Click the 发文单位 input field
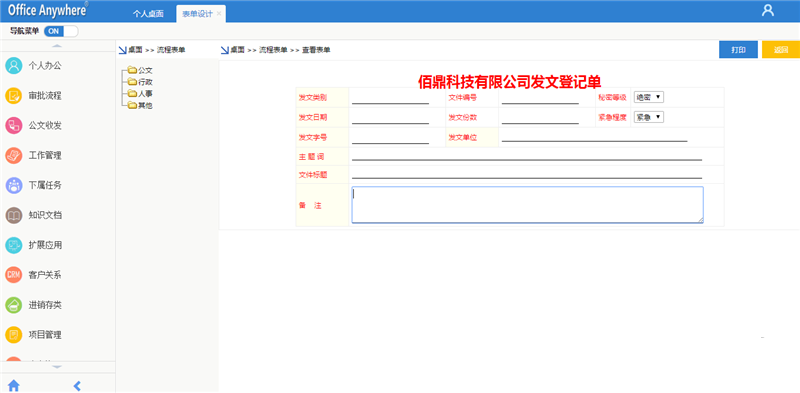 tap(595, 136)
